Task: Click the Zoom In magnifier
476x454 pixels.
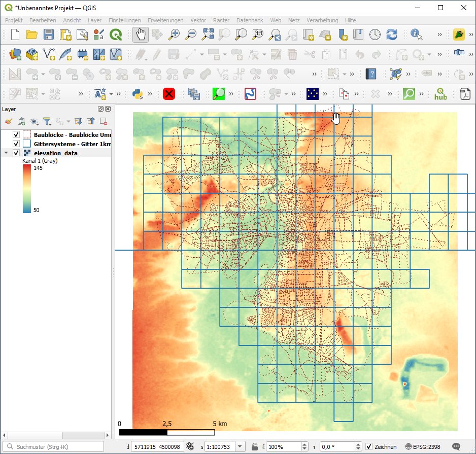Action: click(x=174, y=34)
